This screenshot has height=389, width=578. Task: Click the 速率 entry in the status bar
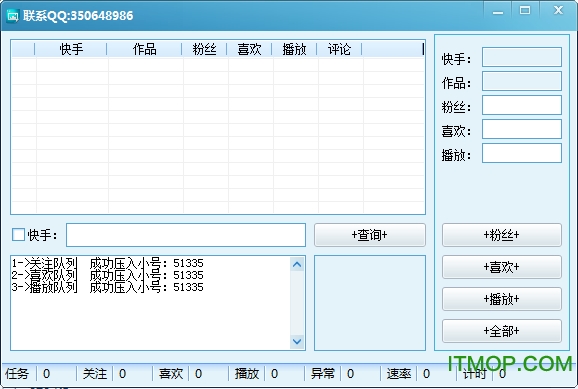pos(399,374)
